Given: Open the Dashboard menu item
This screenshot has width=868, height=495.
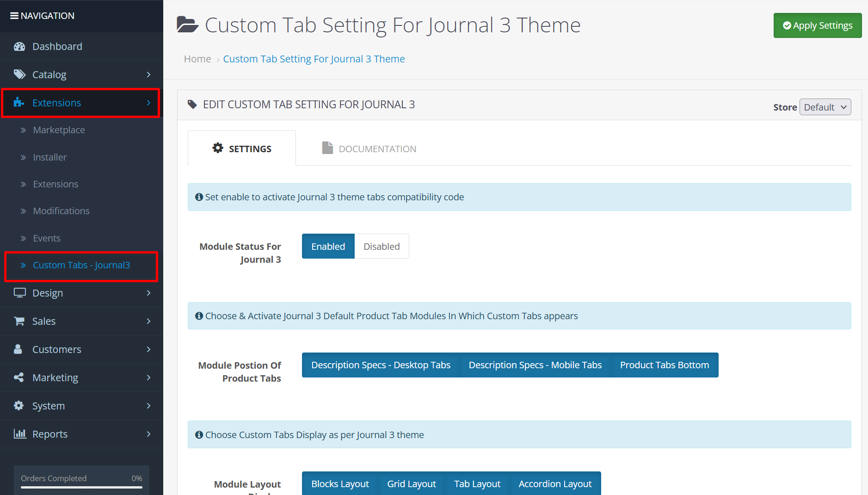Looking at the screenshot, I should coord(81,46).
